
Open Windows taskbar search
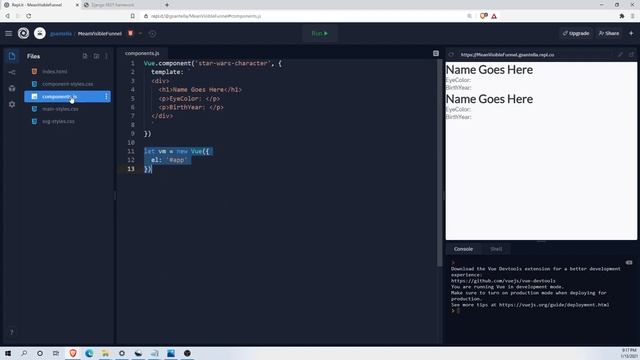point(24,353)
